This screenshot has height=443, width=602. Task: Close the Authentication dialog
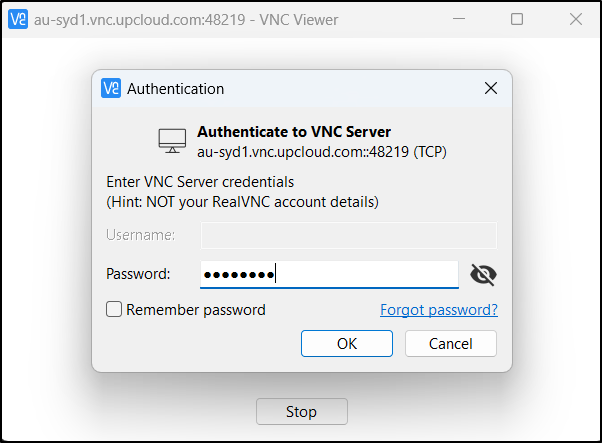click(491, 88)
